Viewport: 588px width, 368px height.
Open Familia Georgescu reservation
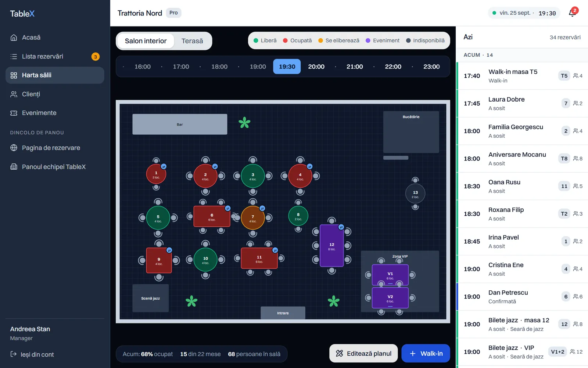pos(522,131)
